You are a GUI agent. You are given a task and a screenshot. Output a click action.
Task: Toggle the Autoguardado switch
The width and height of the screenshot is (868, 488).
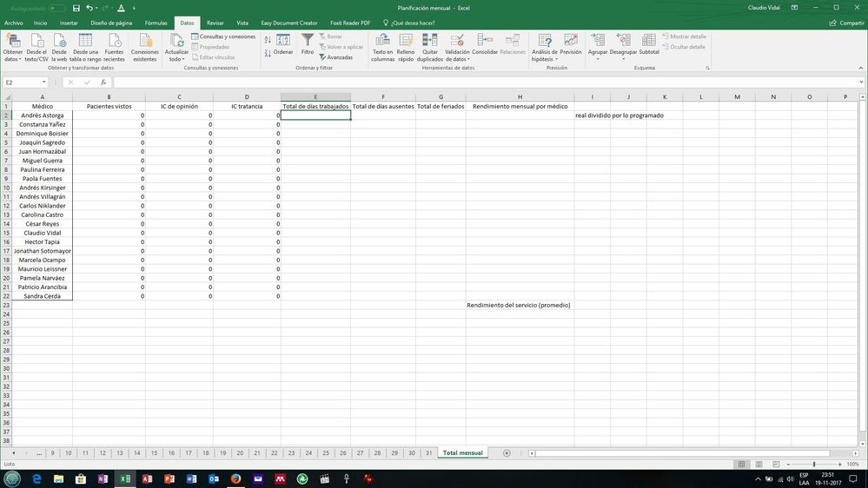click(x=56, y=9)
